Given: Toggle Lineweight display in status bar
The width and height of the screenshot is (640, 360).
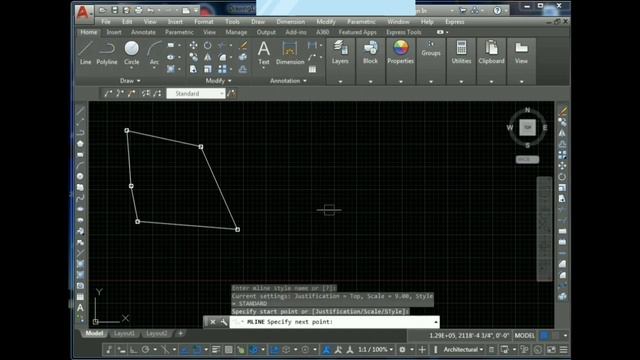Looking at the screenshot, I should coord(216,350).
